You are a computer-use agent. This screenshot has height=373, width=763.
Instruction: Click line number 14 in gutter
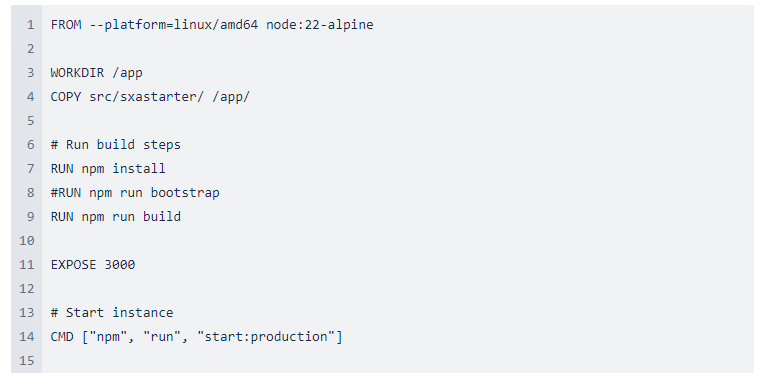(27, 337)
